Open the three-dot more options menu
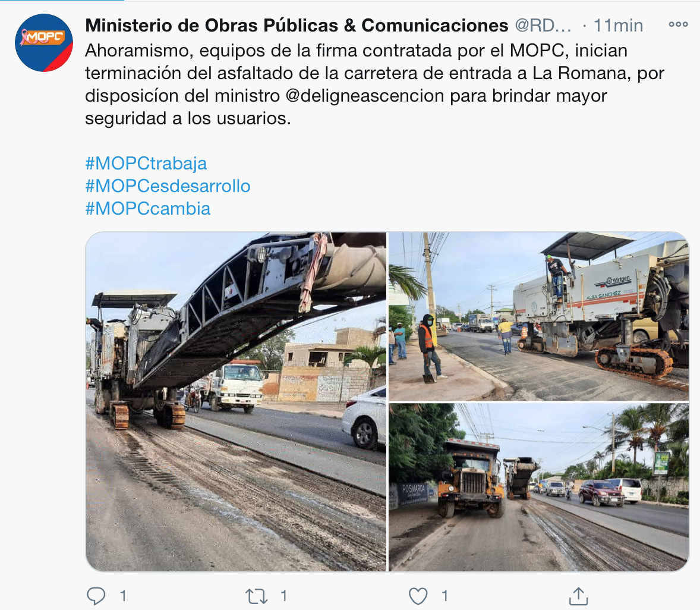The width and height of the screenshot is (700, 610). (x=678, y=24)
